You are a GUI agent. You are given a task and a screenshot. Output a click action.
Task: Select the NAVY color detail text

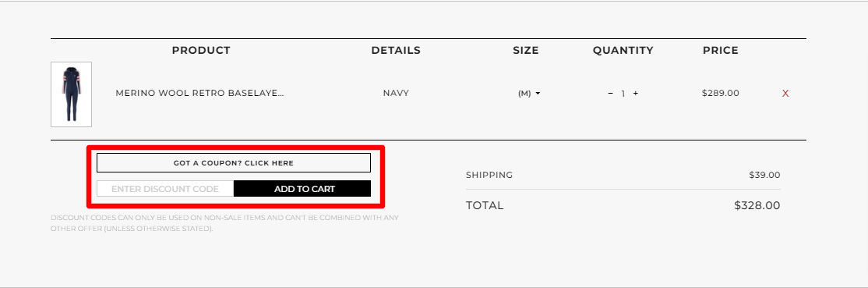tap(396, 93)
